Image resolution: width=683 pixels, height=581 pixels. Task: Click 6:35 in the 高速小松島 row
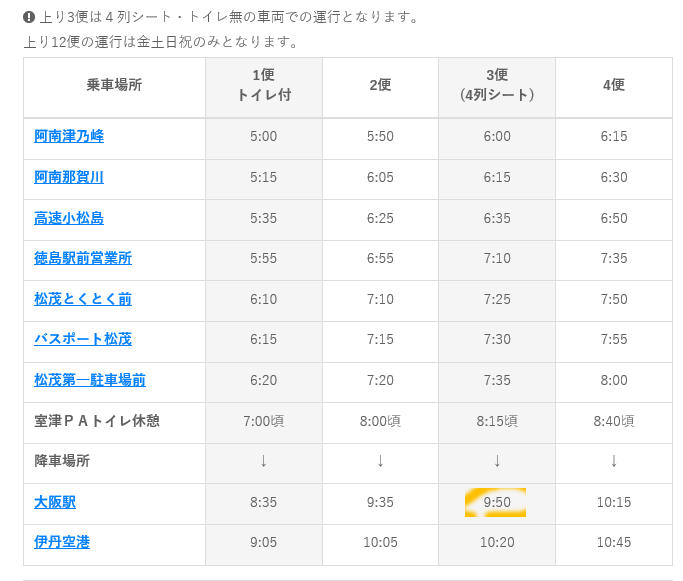point(497,218)
